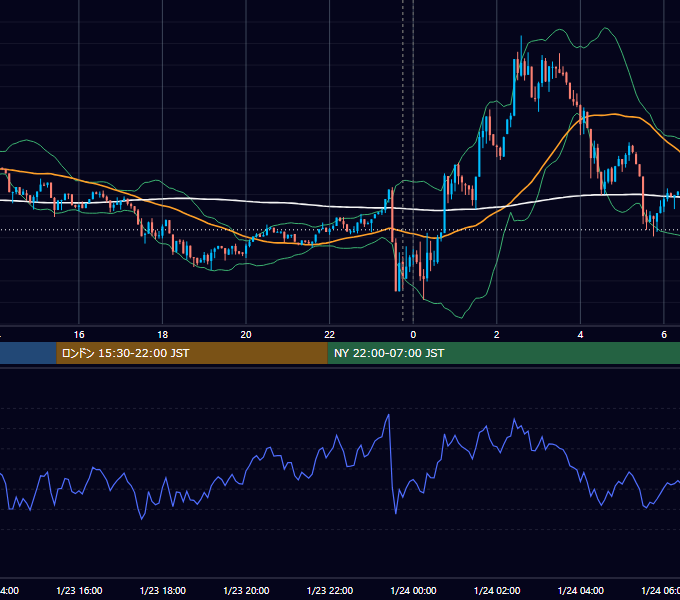Viewport: 680px width, 600px height.
Task: Click the hour label 22 on price chart axis
Action: tap(330, 335)
